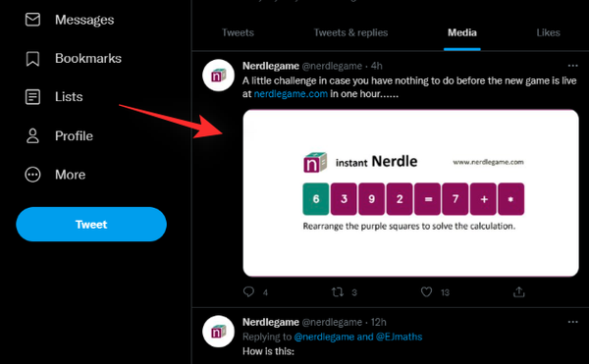This screenshot has width=589, height=364.
Task: Open the Profile person icon
Action: (x=32, y=135)
